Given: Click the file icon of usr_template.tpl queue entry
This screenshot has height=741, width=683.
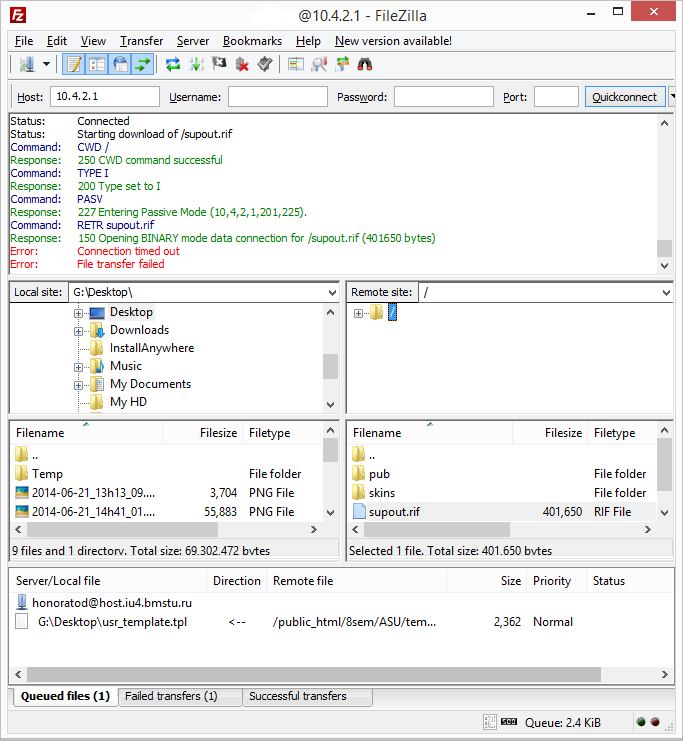Looking at the screenshot, I should pyautogui.click(x=21, y=621).
